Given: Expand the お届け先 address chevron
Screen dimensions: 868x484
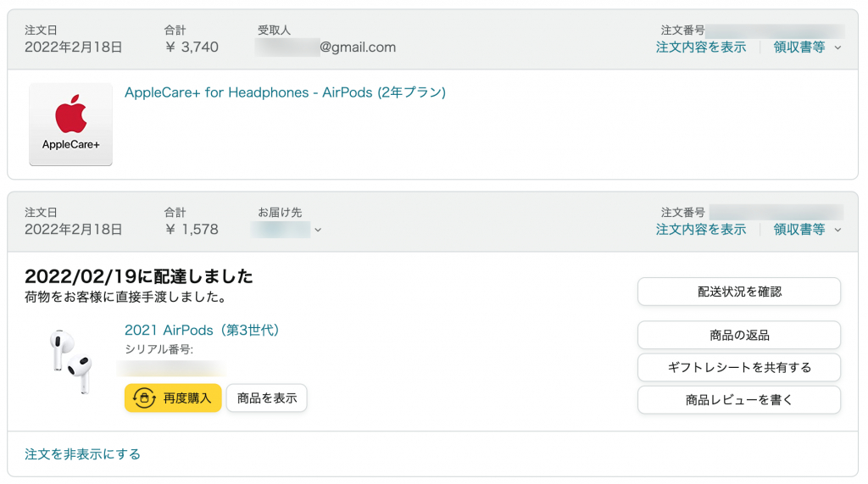Looking at the screenshot, I should point(318,230).
